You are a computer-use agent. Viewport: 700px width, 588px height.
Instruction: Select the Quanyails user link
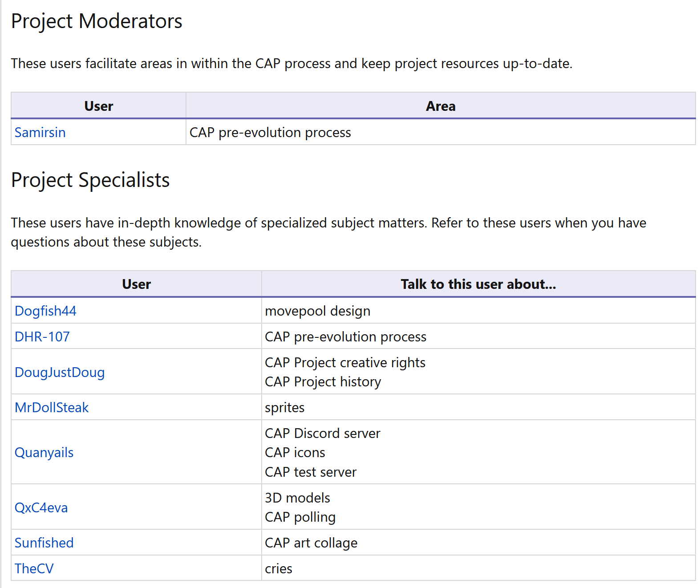44,452
